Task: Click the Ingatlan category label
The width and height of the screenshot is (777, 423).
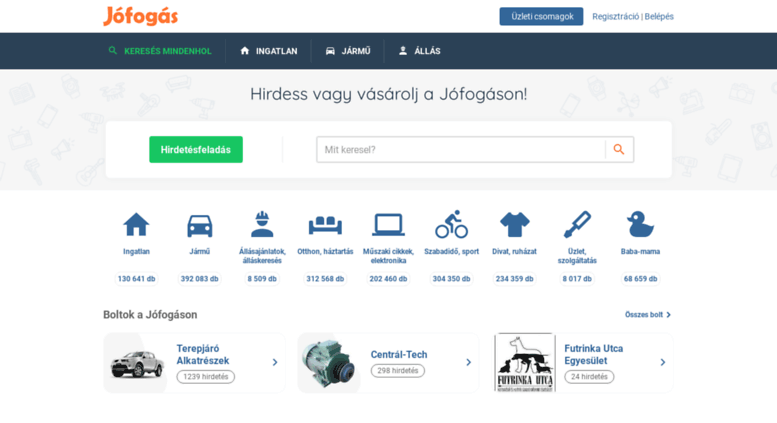Action: 136,252
